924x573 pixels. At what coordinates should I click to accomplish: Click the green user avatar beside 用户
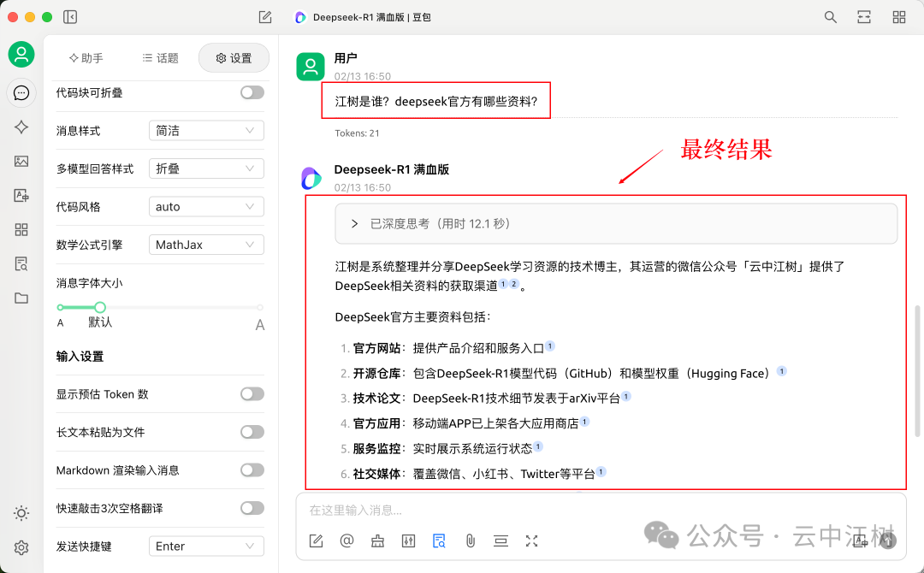pyautogui.click(x=311, y=67)
